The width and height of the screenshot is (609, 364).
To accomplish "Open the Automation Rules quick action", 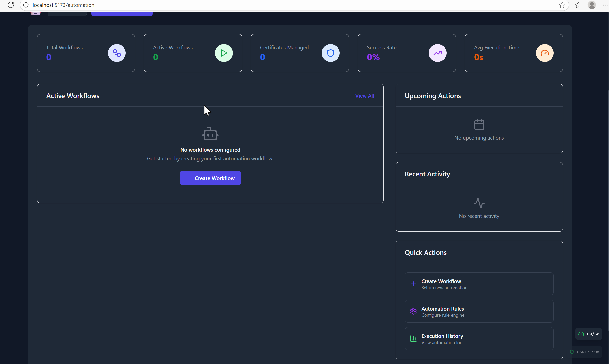I will pos(479,311).
